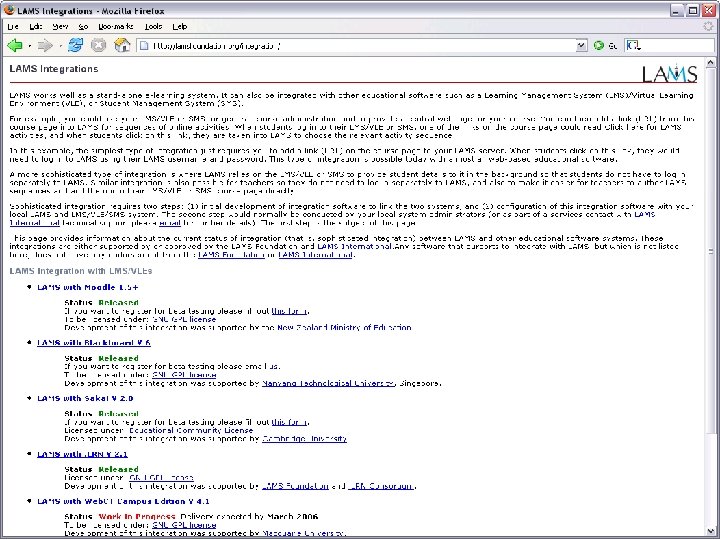Open the Educational Community License link

(x=191, y=430)
